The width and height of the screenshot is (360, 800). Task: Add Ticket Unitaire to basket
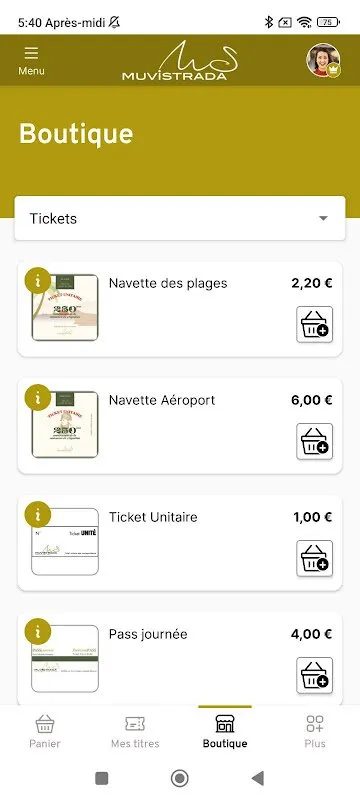[x=315, y=559]
